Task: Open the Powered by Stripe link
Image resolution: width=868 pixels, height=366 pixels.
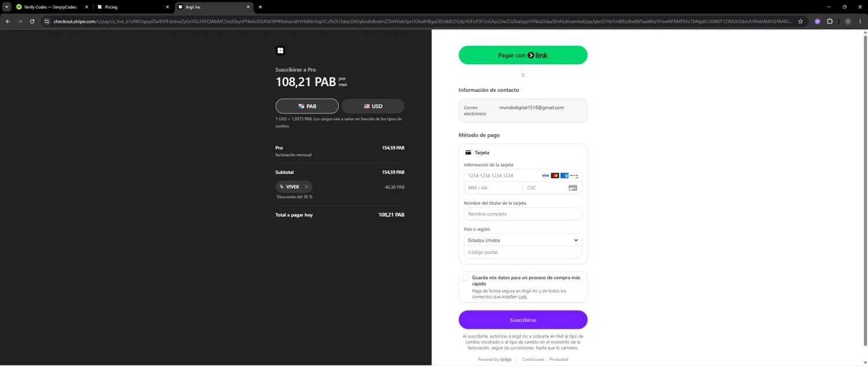Action: [x=494, y=360]
